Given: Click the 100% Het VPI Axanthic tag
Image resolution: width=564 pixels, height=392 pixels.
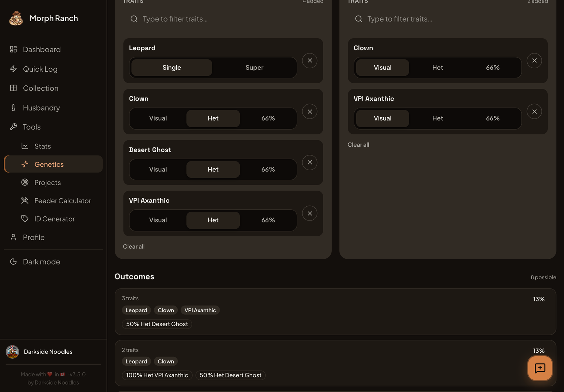Looking at the screenshot, I should coord(157,375).
